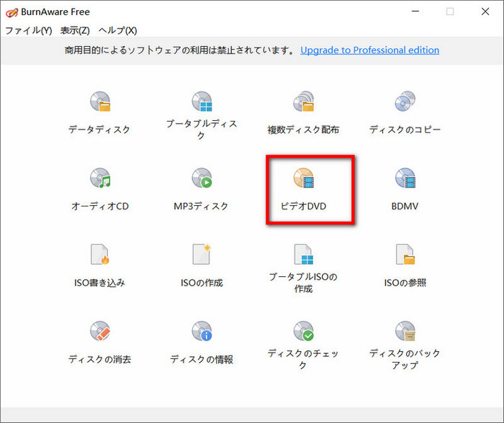Viewport: 504px width, 423px height.
Task: Launch the ディスクのバックアップ box icon
Action: pos(405,331)
